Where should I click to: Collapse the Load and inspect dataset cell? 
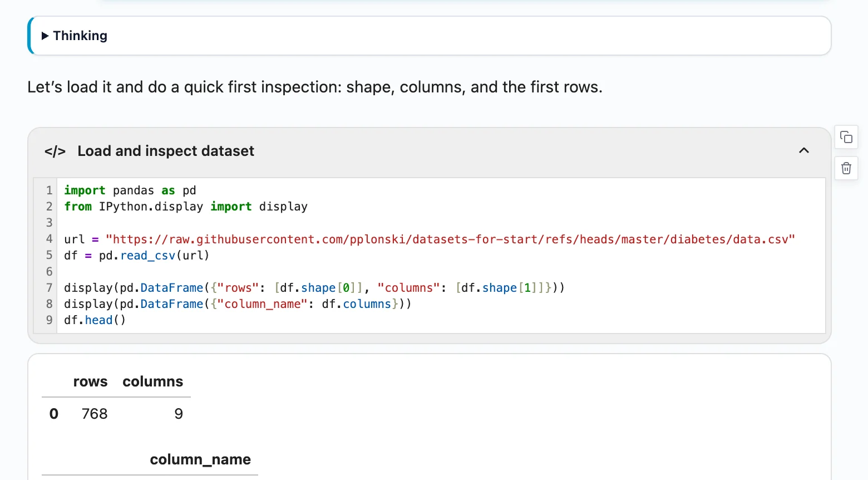point(804,150)
